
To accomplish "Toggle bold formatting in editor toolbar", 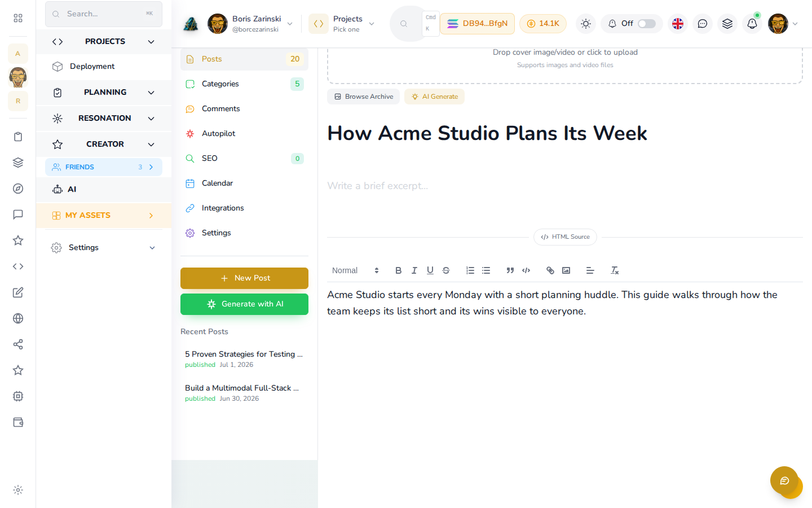I will (398, 270).
